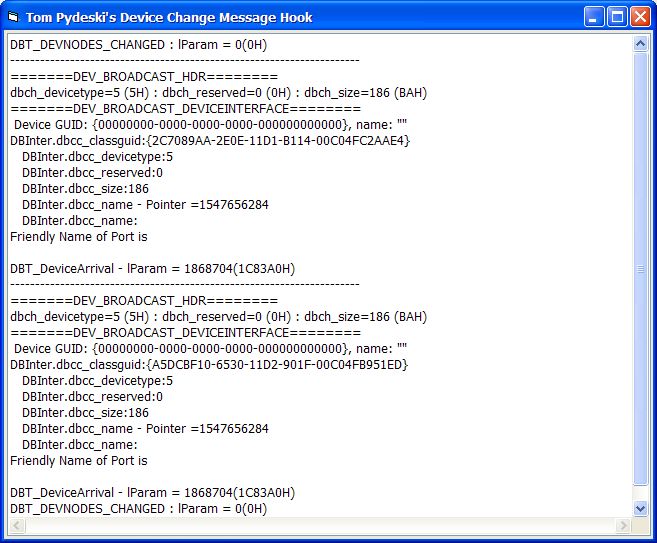Screen dimensions: 657x543
Task: Click the classguid line starting with A5DCBF10
Action: pyautogui.click(x=208, y=365)
